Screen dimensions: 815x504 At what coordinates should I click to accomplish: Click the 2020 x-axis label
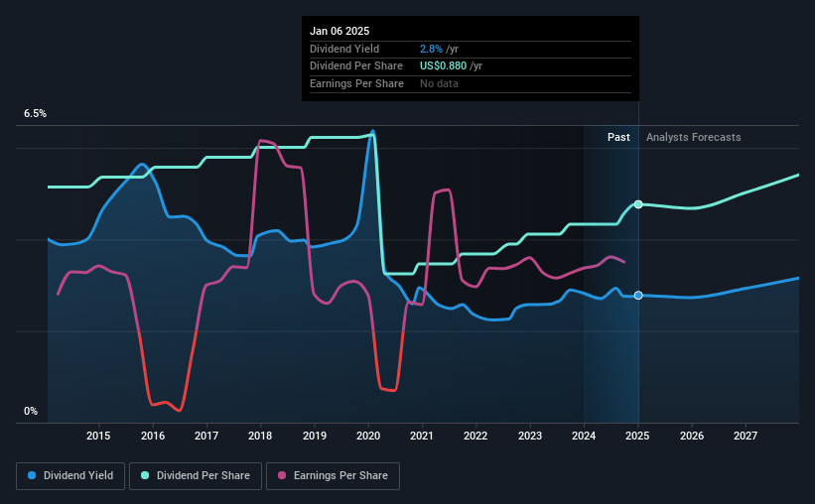[368, 436]
